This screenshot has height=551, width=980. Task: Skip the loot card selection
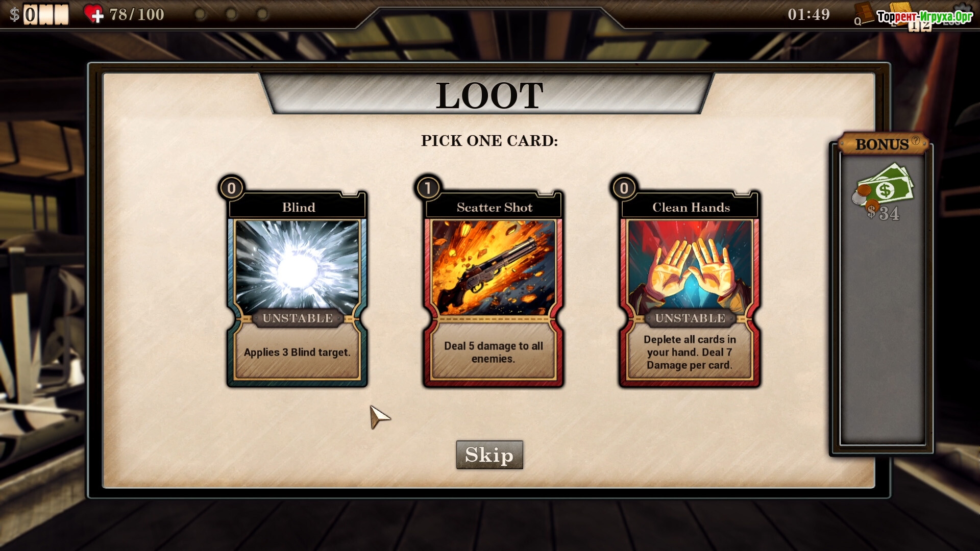point(489,455)
